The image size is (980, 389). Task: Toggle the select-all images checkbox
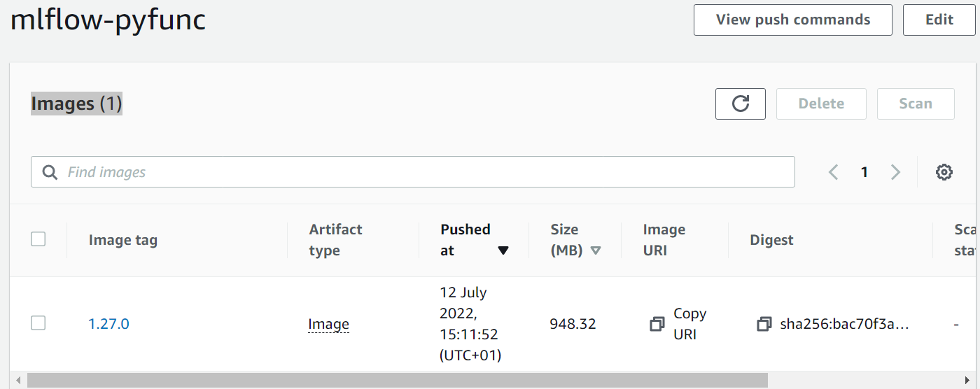38,239
